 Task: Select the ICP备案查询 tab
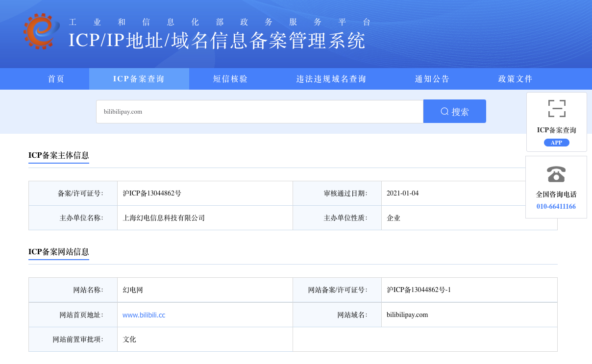tap(139, 79)
